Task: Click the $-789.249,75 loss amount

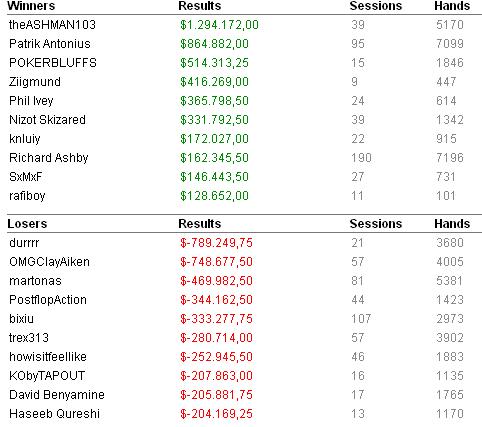Action: pyautogui.click(x=216, y=243)
